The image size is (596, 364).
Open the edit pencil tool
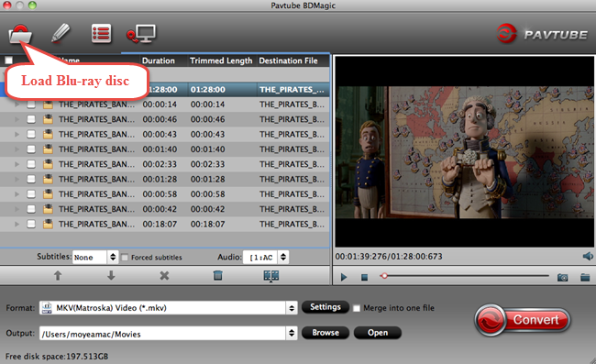61,33
